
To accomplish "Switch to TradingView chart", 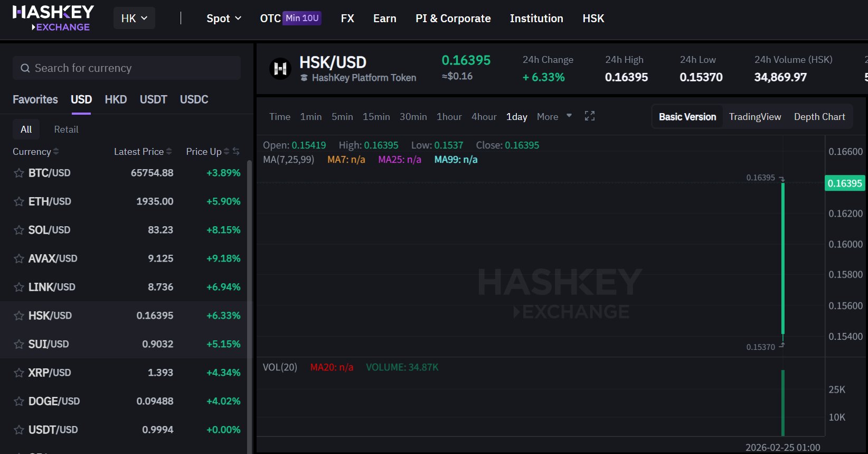I will 754,117.
